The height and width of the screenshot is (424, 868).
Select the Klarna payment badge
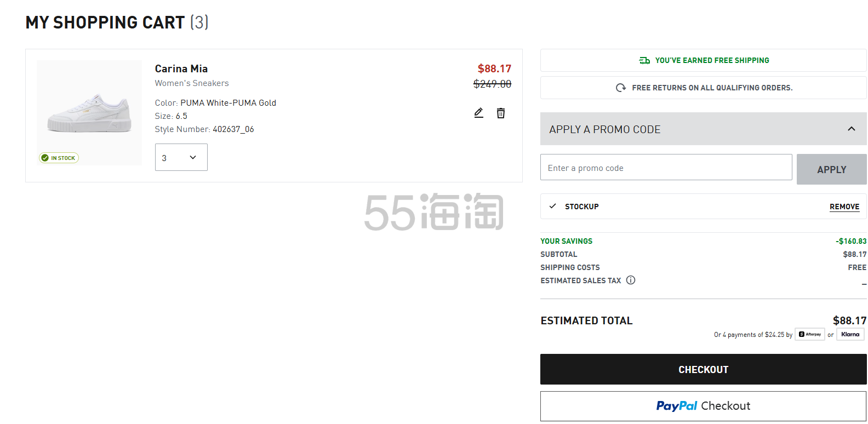[x=850, y=334]
